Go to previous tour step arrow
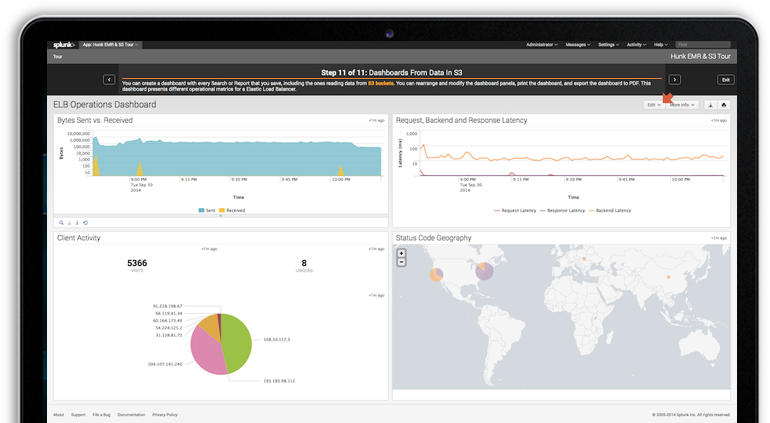This screenshot has height=423, width=770. click(x=109, y=80)
